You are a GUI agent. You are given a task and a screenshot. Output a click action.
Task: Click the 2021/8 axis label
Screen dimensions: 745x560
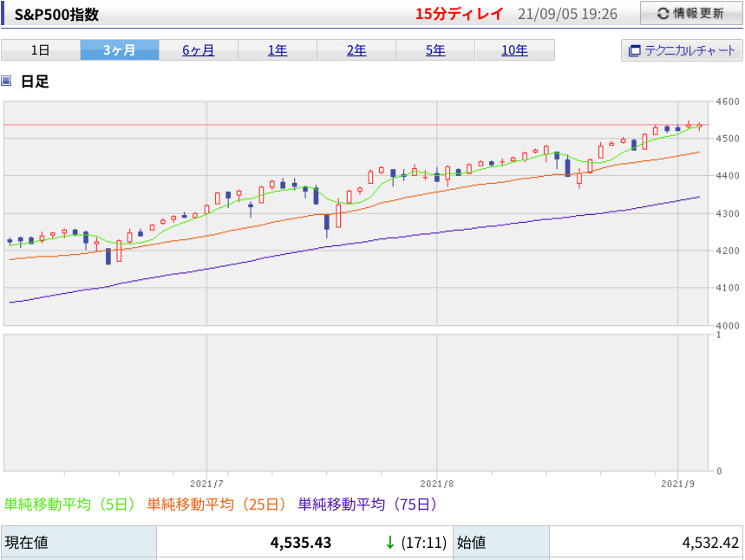pyautogui.click(x=436, y=484)
